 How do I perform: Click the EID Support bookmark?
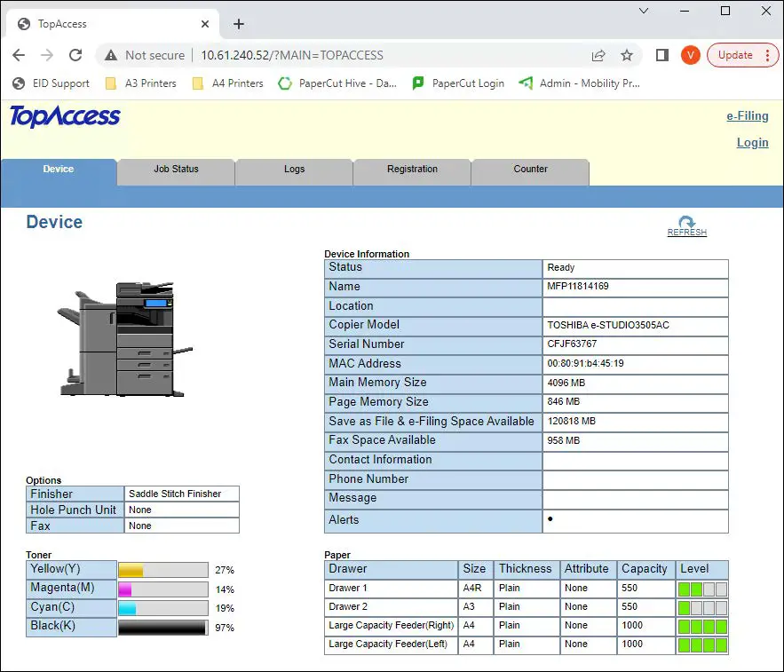[51, 83]
